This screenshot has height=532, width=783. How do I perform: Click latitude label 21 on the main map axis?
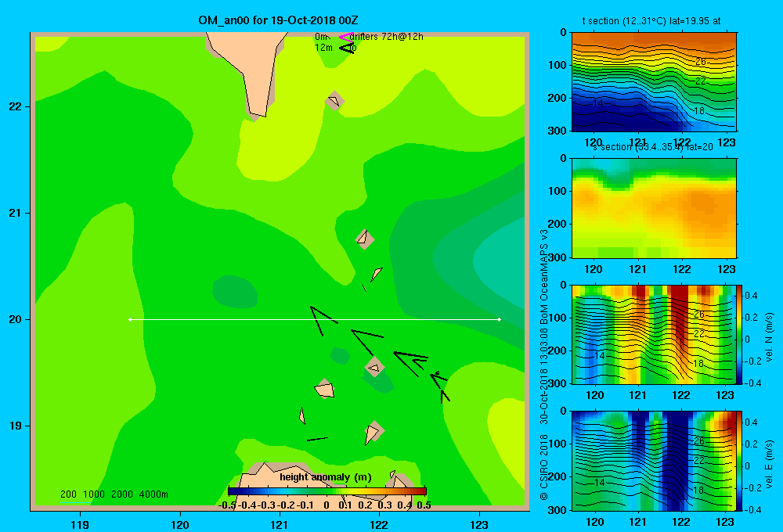click(16, 213)
